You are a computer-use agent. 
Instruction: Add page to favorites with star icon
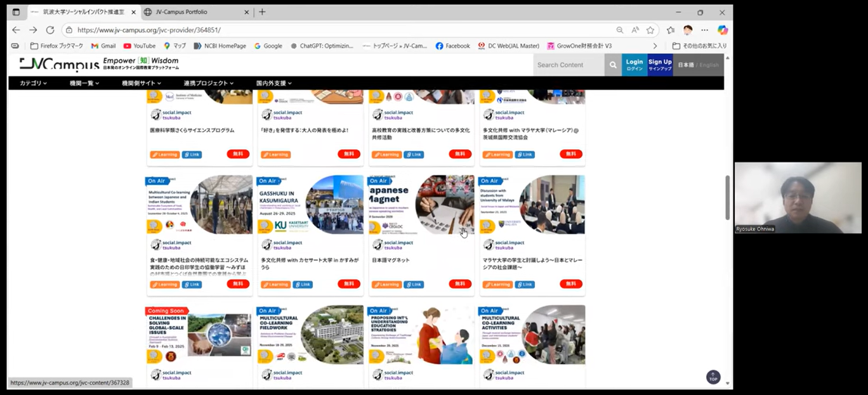tap(650, 30)
